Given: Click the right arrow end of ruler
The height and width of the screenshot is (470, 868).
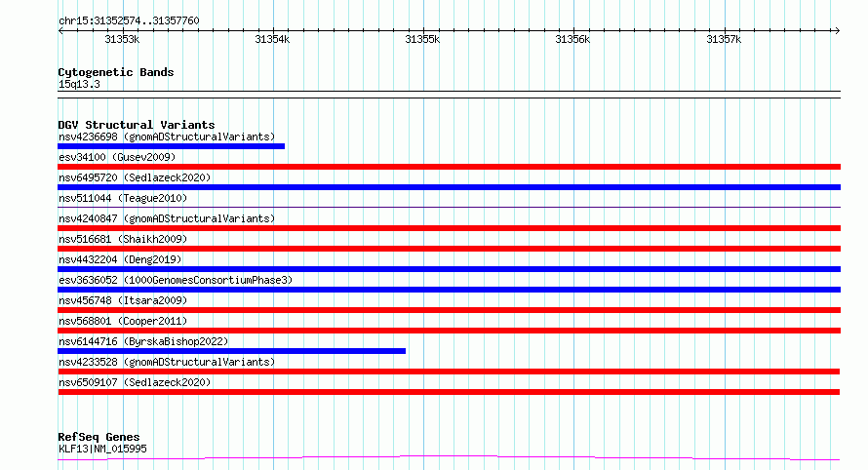Looking at the screenshot, I should click(837, 31).
